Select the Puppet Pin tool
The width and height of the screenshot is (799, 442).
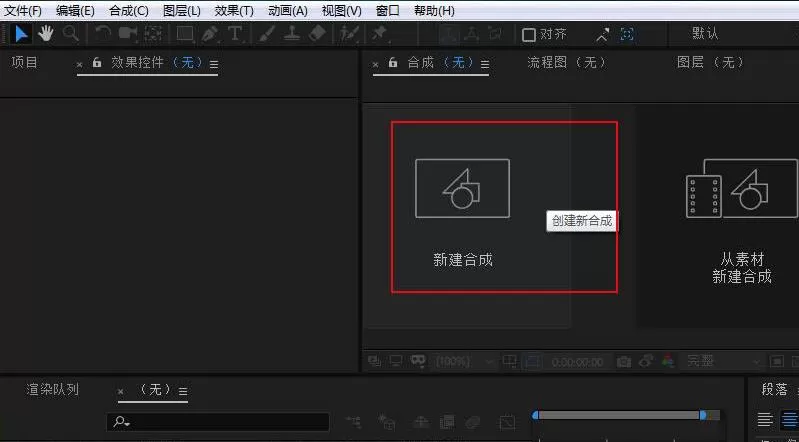pos(379,34)
